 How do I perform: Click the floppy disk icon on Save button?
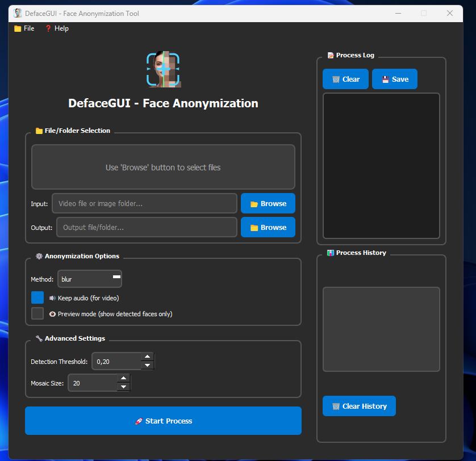pos(385,79)
